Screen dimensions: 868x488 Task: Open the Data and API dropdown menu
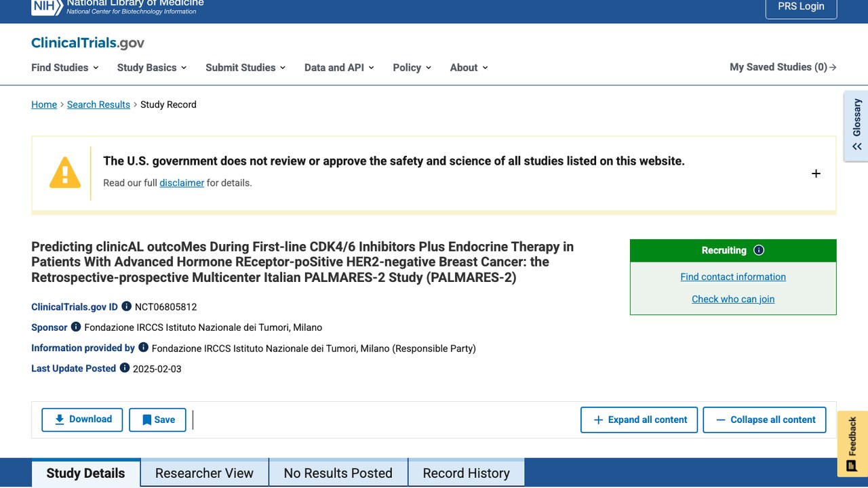click(x=339, y=67)
